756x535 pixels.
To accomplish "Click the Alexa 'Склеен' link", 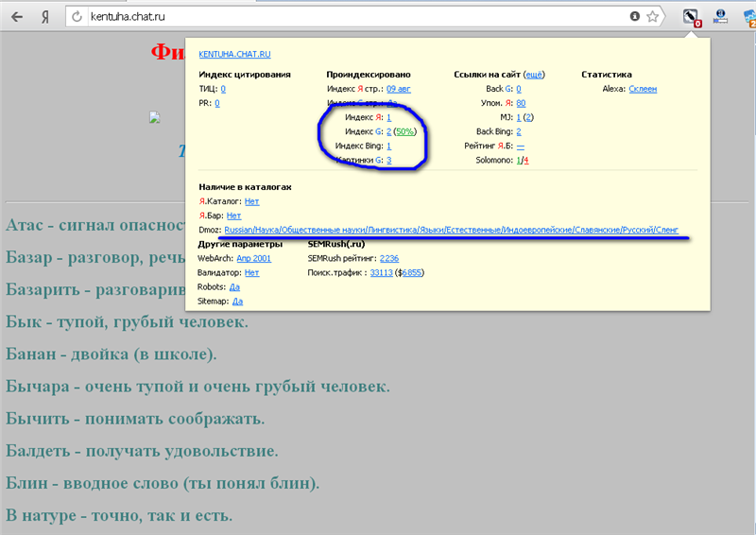I will coord(643,89).
